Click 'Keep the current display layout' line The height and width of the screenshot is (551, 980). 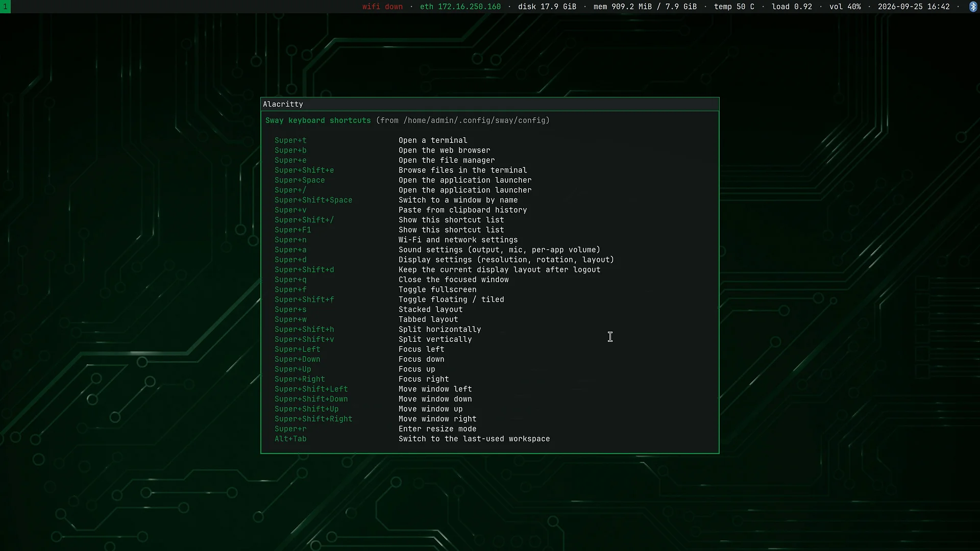(x=500, y=270)
